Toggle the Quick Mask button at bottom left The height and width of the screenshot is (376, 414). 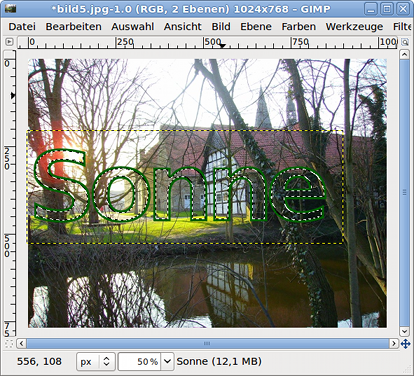pos(9,343)
